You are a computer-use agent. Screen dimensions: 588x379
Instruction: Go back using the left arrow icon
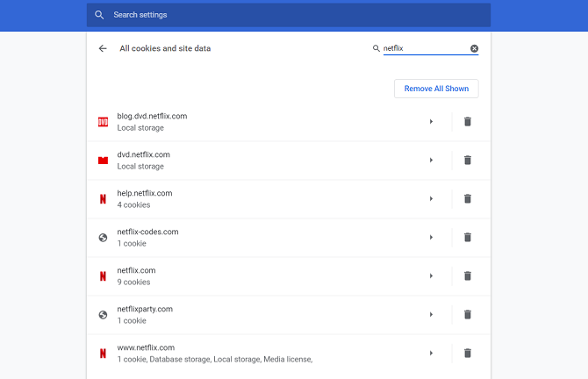coord(103,48)
